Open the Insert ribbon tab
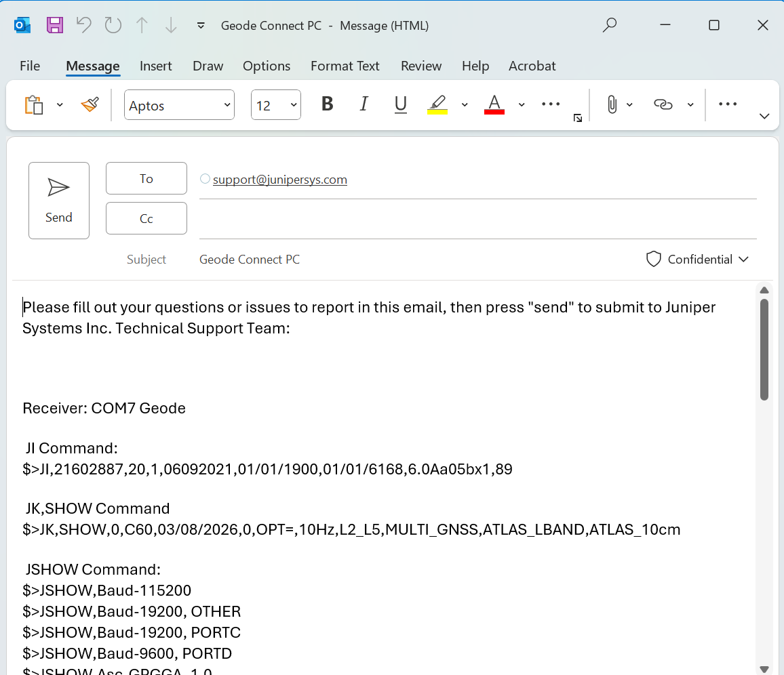This screenshot has width=784, height=675. (156, 66)
